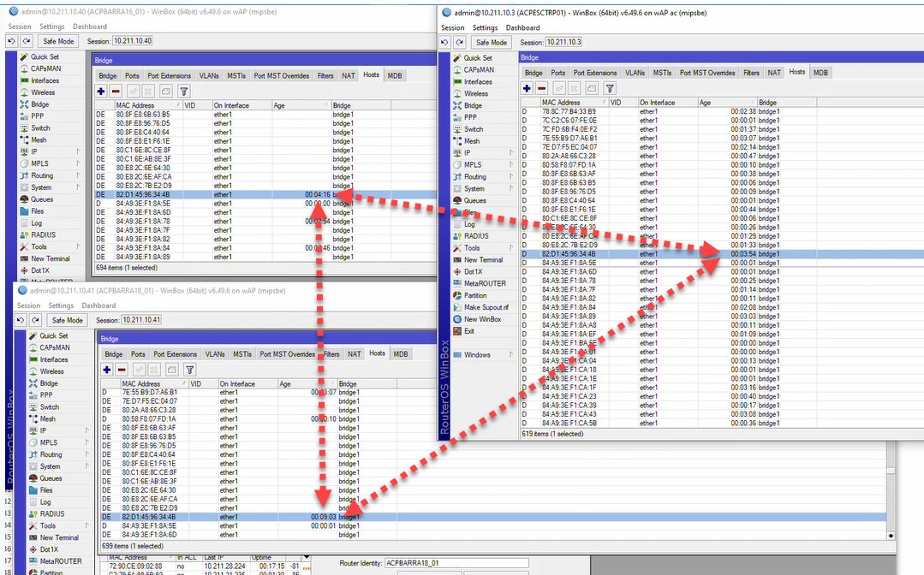This screenshot has width=924, height=575.
Task: Click Session address field in ACPESCTRP01 window
Action: (564, 43)
